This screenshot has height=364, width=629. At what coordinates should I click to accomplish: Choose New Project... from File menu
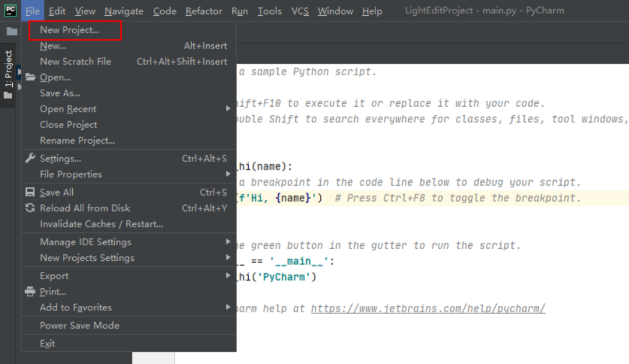(x=129, y=30)
